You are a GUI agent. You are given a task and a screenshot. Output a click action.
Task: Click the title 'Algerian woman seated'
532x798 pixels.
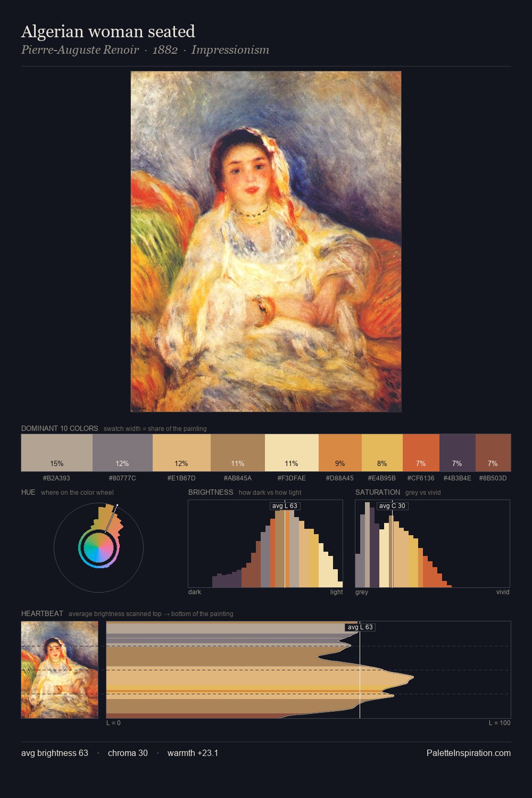(x=108, y=31)
